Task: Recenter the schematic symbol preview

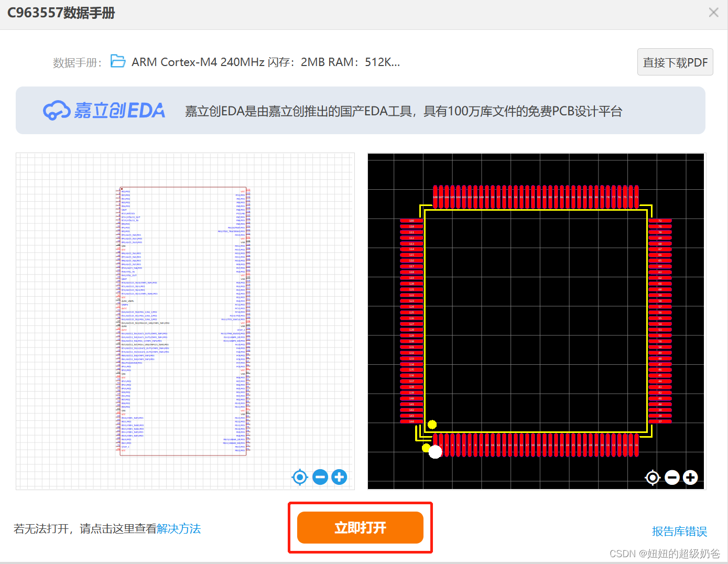Action: click(x=300, y=477)
